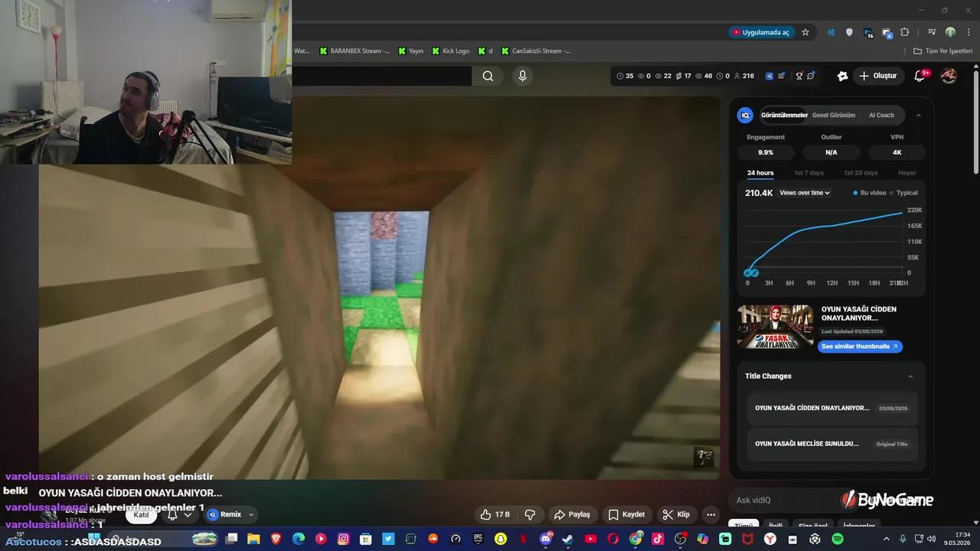Expand the Remix button dropdown arrow

[x=250, y=515]
